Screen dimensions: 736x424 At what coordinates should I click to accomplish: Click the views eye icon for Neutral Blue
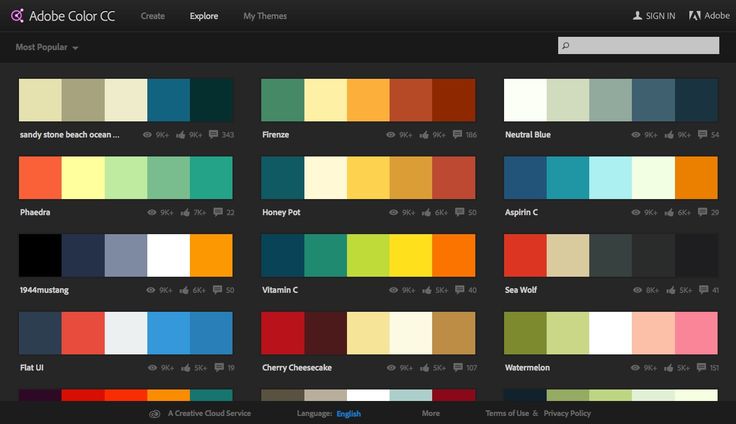pos(636,135)
